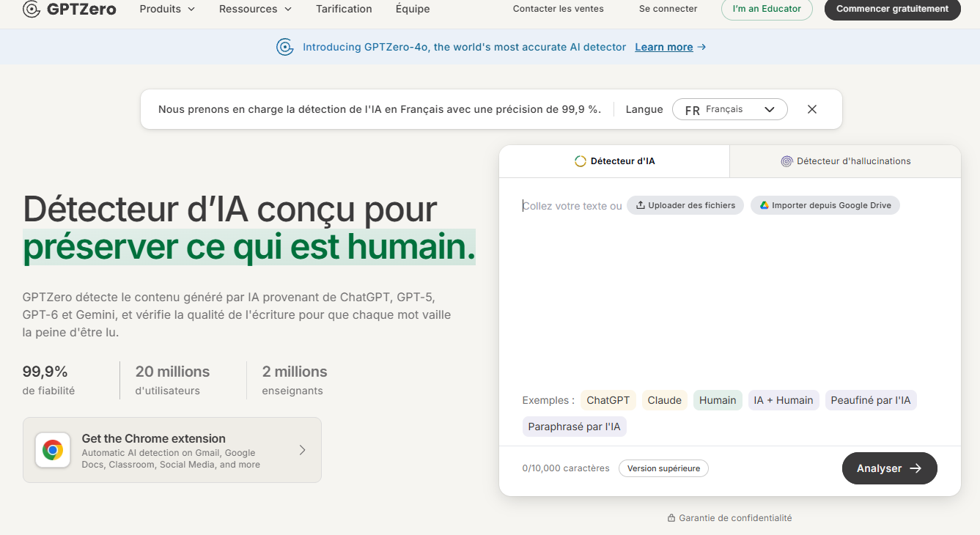Click Uploader des fichiers button
Image resolution: width=980 pixels, height=535 pixels.
(x=685, y=205)
